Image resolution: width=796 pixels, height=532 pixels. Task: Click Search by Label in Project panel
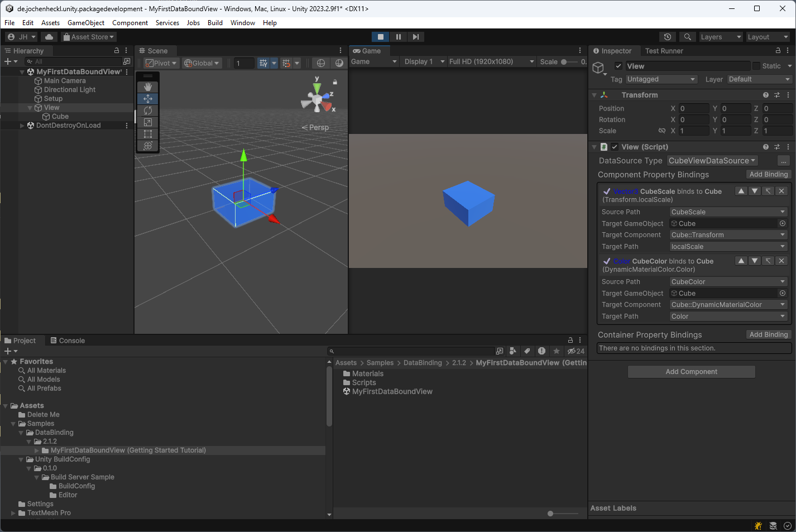(x=527, y=351)
